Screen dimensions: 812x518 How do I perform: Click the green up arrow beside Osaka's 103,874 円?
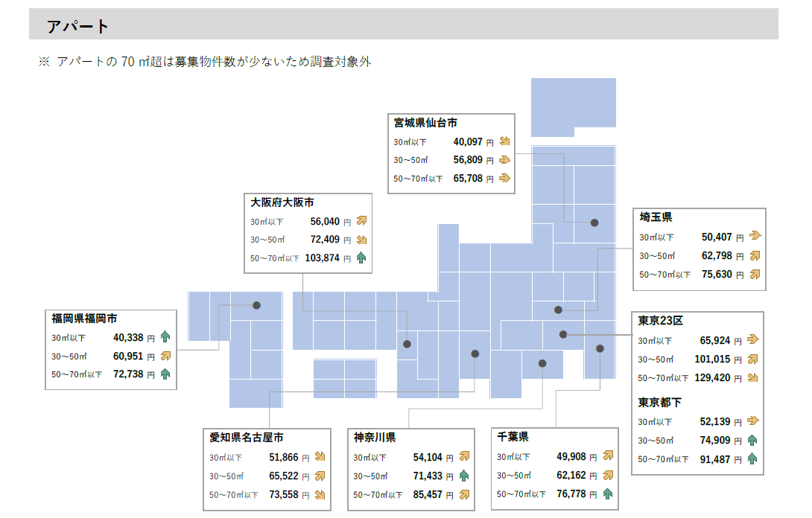click(361, 258)
